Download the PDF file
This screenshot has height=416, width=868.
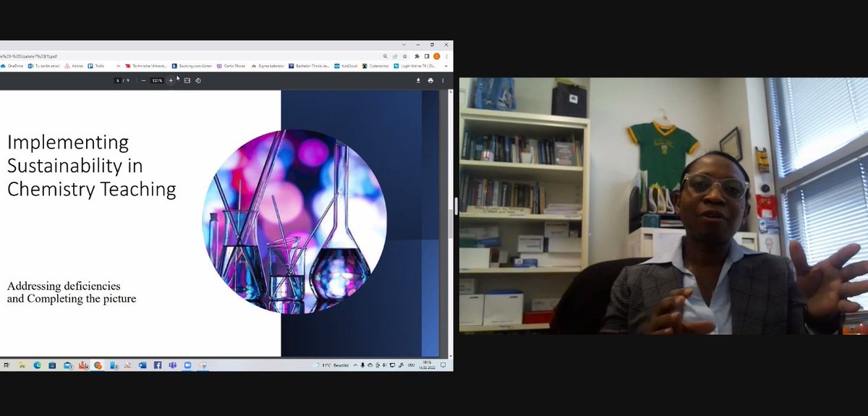tap(418, 80)
